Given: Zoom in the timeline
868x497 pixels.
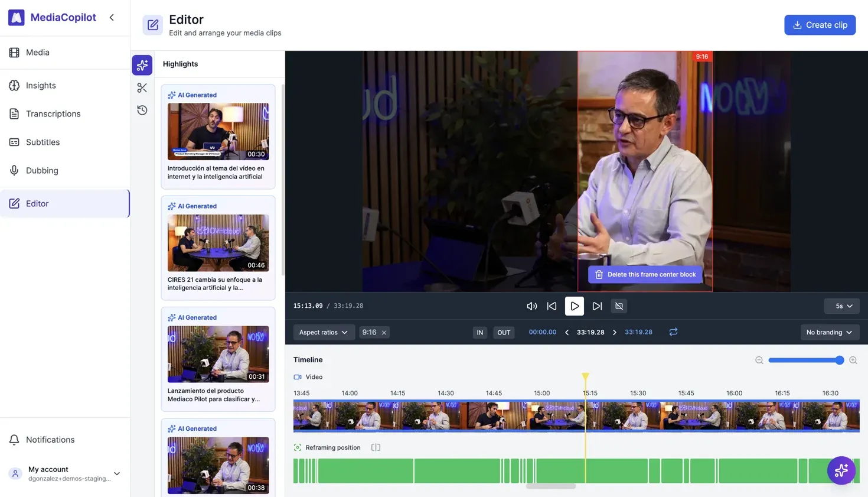Looking at the screenshot, I should (853, 360).
